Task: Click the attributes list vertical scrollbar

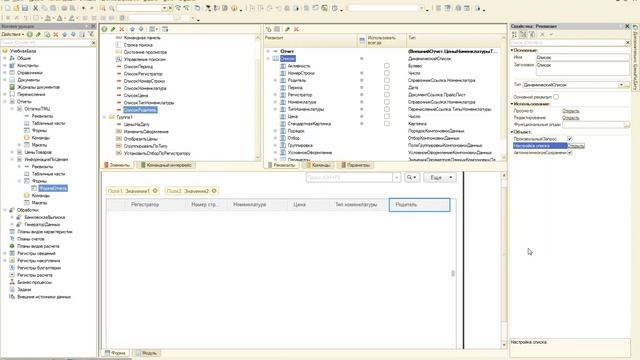Action: point(503,97)
